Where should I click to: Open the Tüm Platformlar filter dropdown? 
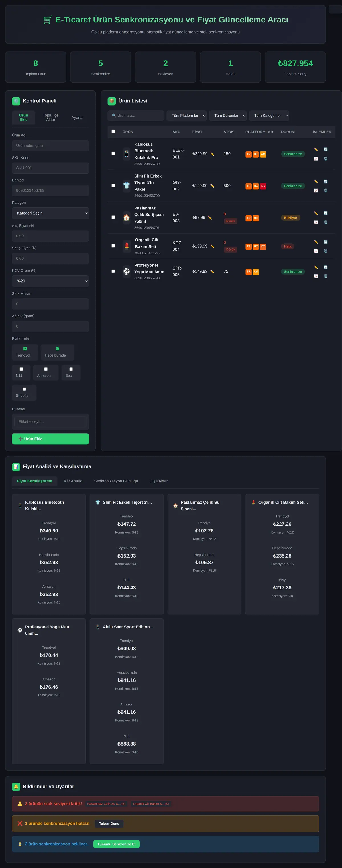[186, 116]
